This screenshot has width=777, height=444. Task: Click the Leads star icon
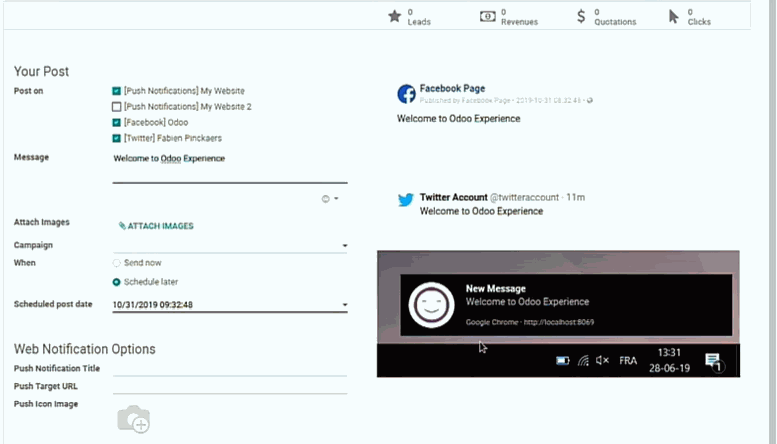coord(394,16)
